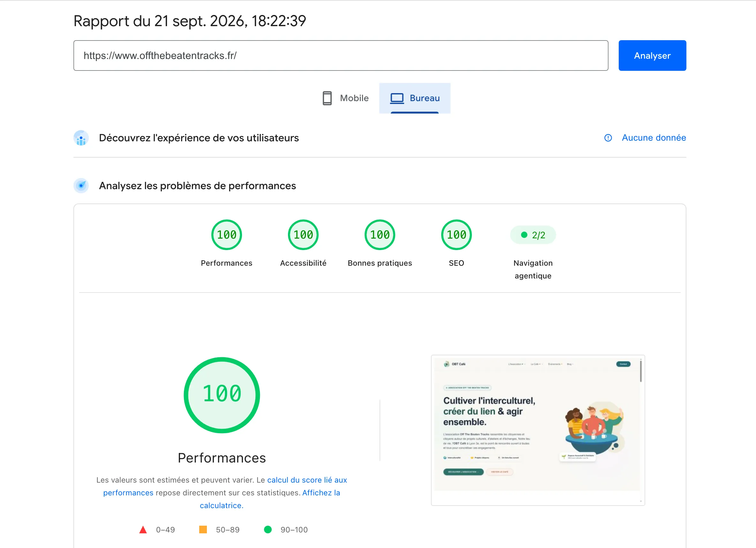The image size is (756, 548).
Task: Click the 90–100 legend range text
Action: tap(294, 530)
